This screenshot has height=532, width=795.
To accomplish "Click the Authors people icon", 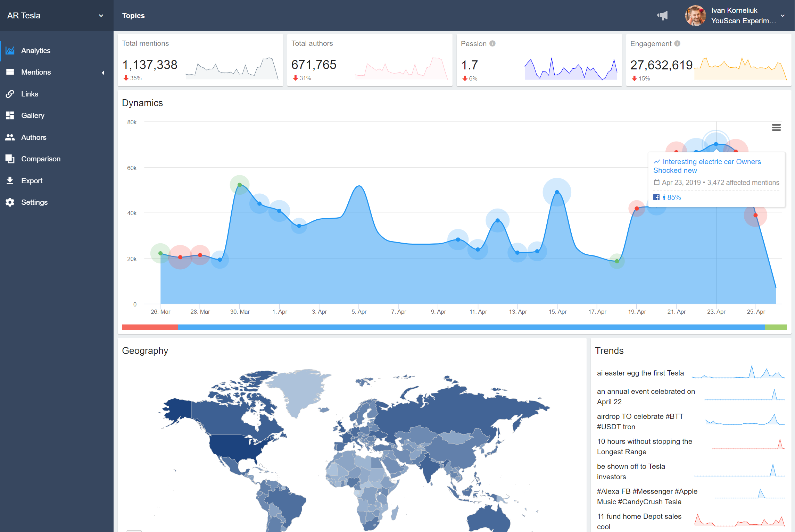I will pos(10,137).
